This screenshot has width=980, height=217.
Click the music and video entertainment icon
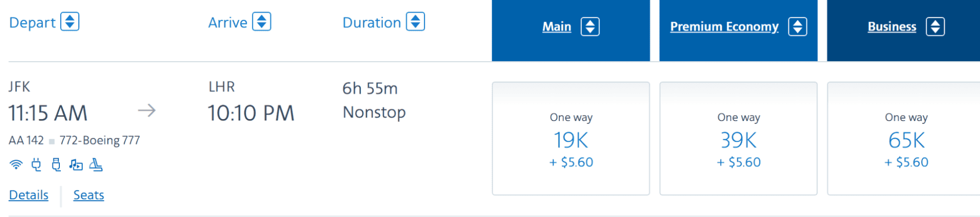[76, 165]
